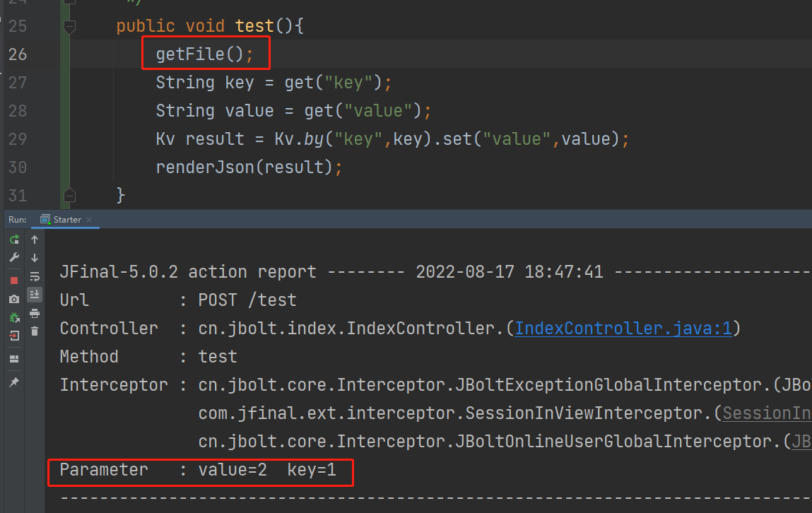Click the getFile(); statement

(x=204, y=54)
